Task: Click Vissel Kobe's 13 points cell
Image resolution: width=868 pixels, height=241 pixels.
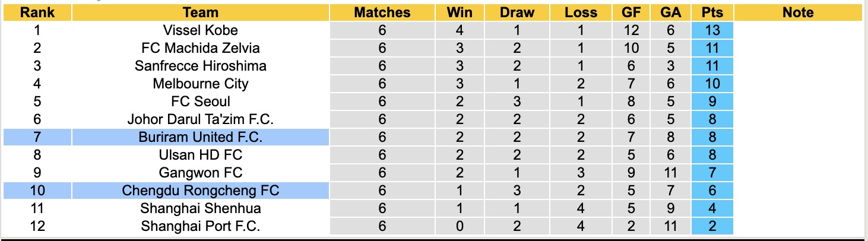Action: (x=712, y=30)
